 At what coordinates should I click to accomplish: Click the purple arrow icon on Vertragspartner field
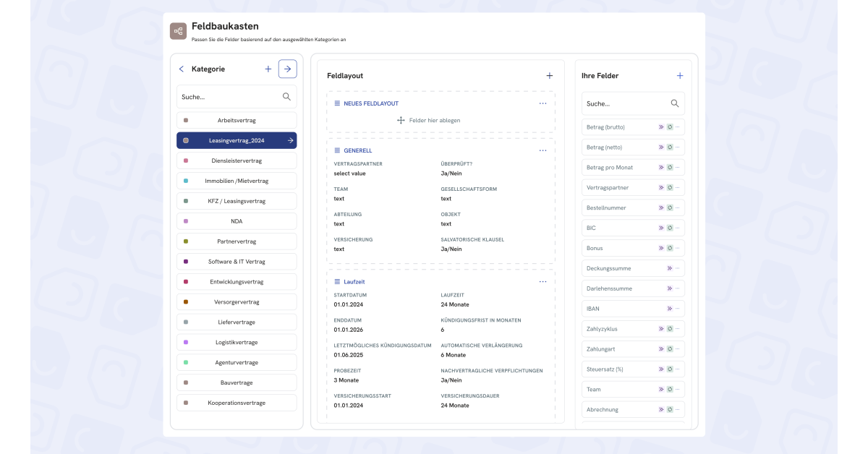[661, 187]
